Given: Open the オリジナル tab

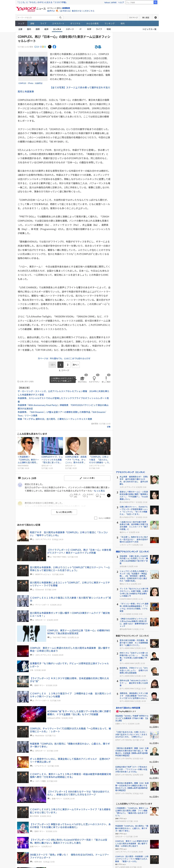Looking at the screenshot, I should [x=75, y=24].
